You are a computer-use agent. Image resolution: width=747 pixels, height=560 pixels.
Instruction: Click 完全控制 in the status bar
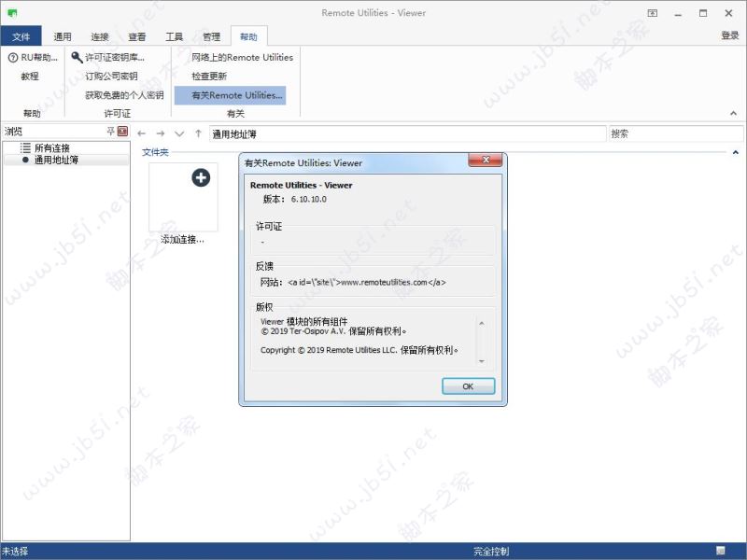[491, 552]
